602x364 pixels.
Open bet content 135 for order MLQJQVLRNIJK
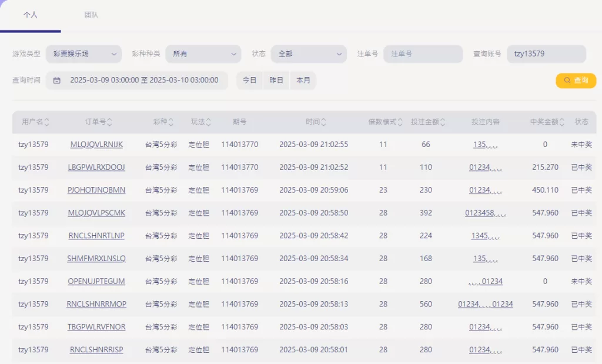click(486, 145)
